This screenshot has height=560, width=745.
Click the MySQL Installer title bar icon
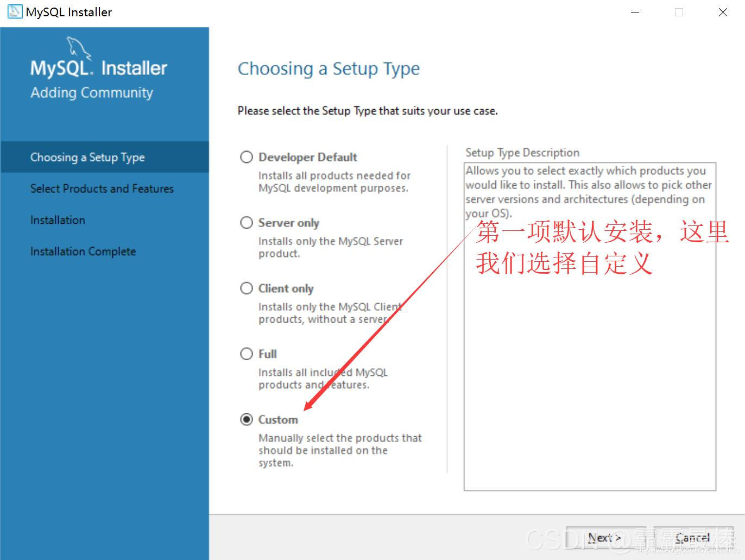click(15, 12)
